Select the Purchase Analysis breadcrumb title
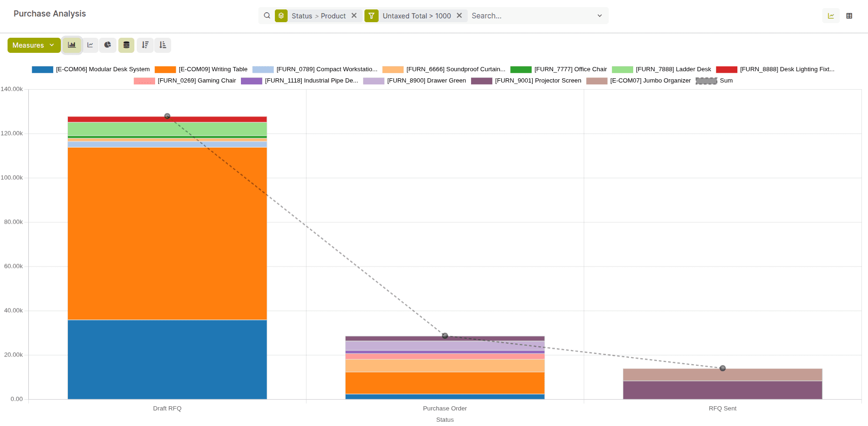This screenshot has width=868, height=426. click(50, 14)
